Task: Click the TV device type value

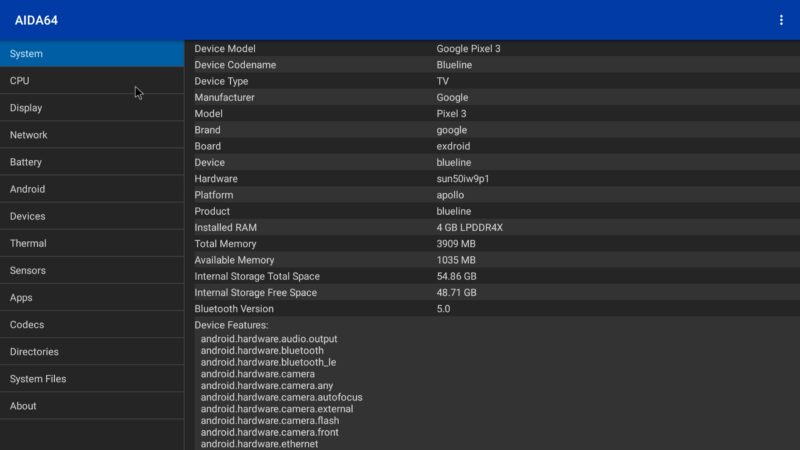Action: click(x=442, y=81)
